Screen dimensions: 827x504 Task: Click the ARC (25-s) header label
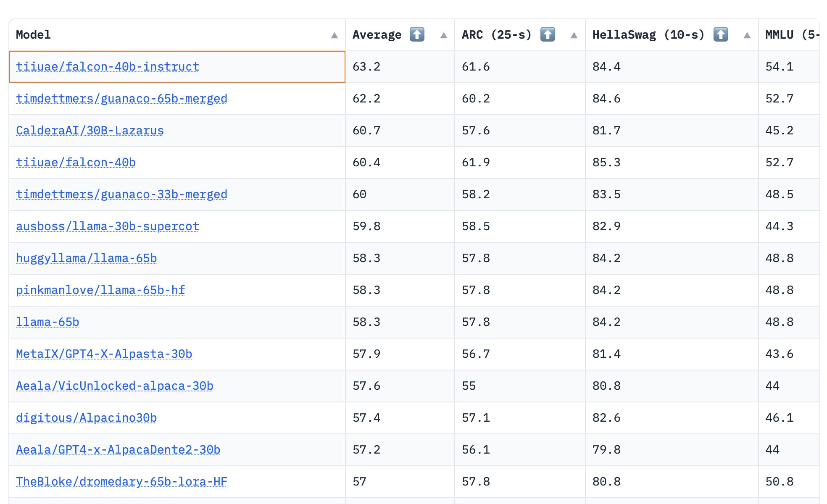click(x=497, y=34)
